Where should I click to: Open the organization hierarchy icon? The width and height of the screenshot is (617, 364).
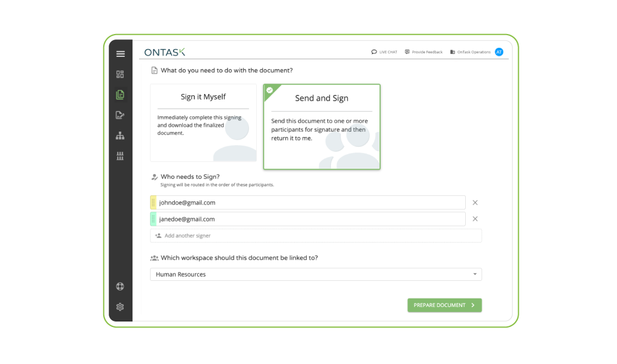click(120, 136)
